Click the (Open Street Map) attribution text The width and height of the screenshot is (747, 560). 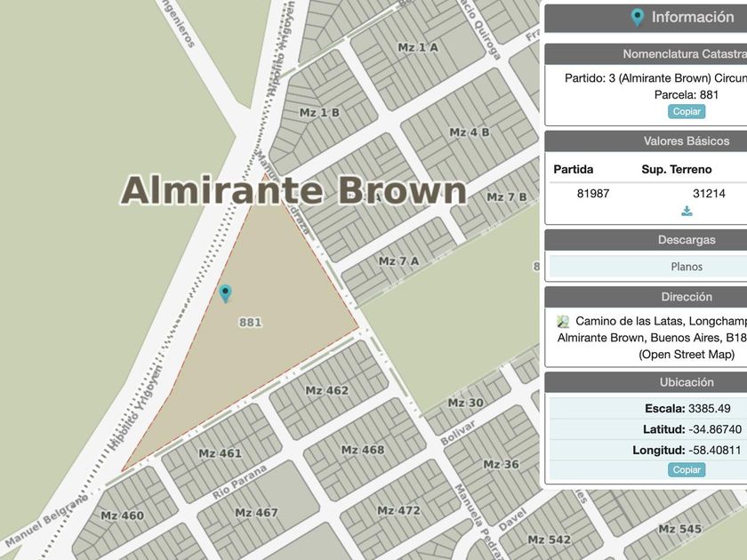(x=687, y=355)
